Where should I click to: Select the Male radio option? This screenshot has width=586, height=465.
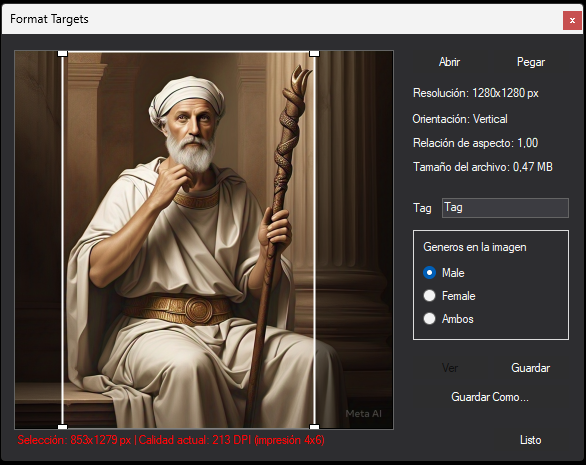444,273
